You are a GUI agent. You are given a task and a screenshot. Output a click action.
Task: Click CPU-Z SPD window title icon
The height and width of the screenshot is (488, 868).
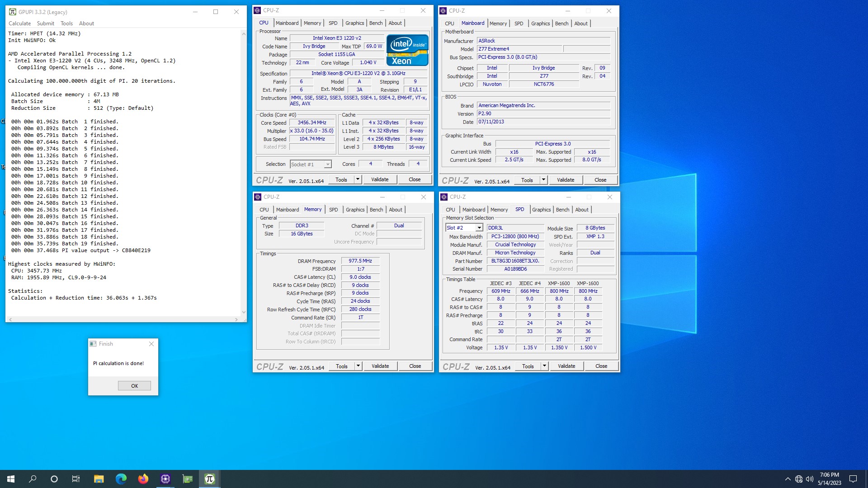(x=444, y=197)
